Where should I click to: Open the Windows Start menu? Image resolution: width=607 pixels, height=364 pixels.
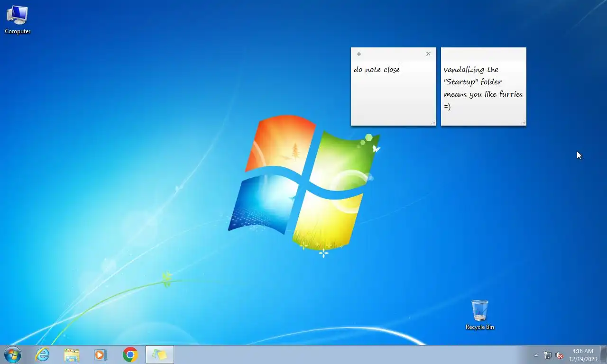pyautogui.click(x=12, y=355)
